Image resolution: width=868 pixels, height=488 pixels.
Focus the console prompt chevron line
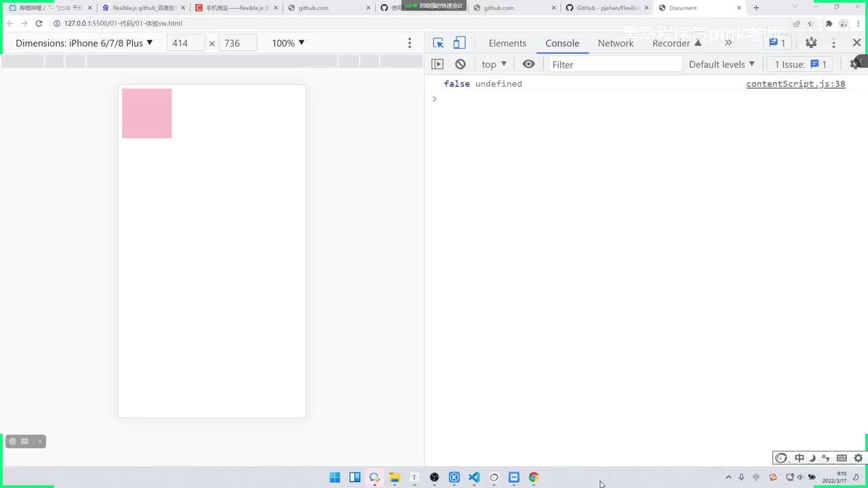tap(646, 99)
